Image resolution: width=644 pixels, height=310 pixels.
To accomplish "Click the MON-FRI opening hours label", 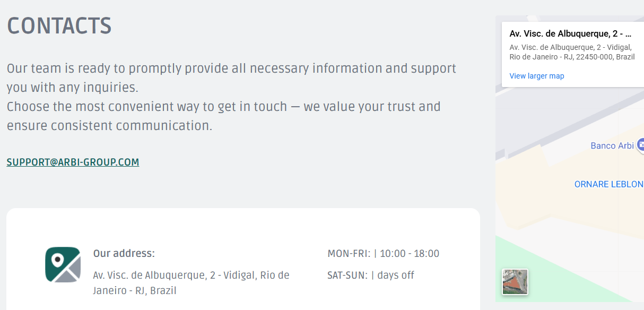I will point(349,254).
